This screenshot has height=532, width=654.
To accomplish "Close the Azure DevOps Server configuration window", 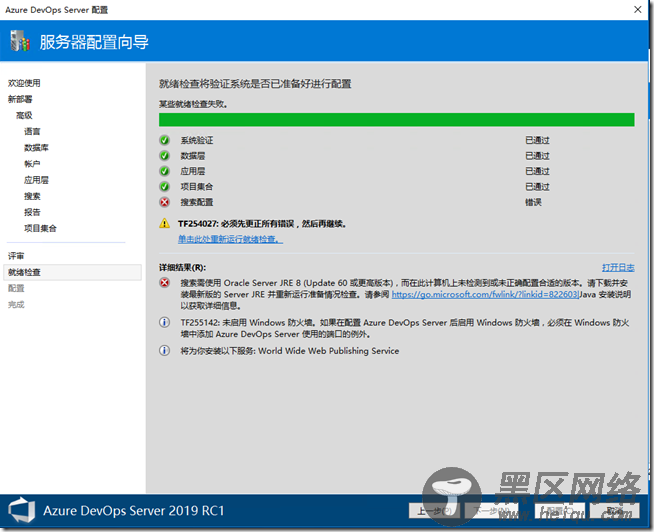I will [638, 9].
